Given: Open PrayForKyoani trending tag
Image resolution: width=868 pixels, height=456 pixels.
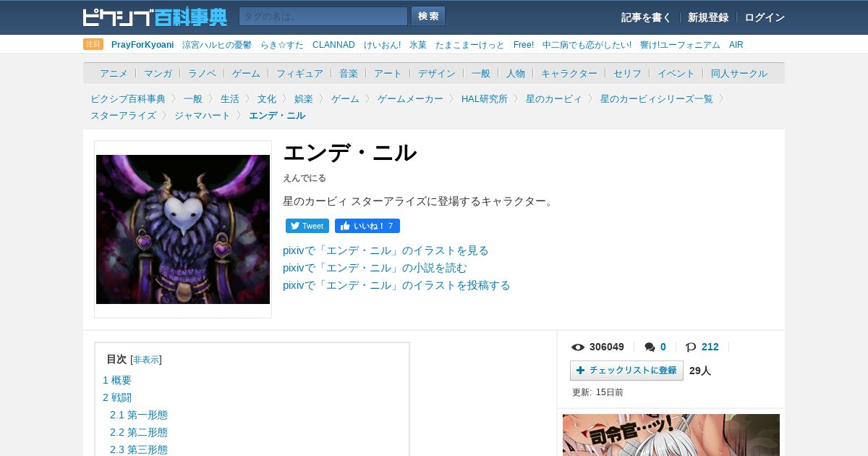Looking at the screenshot, I should [x=142, y=45].
